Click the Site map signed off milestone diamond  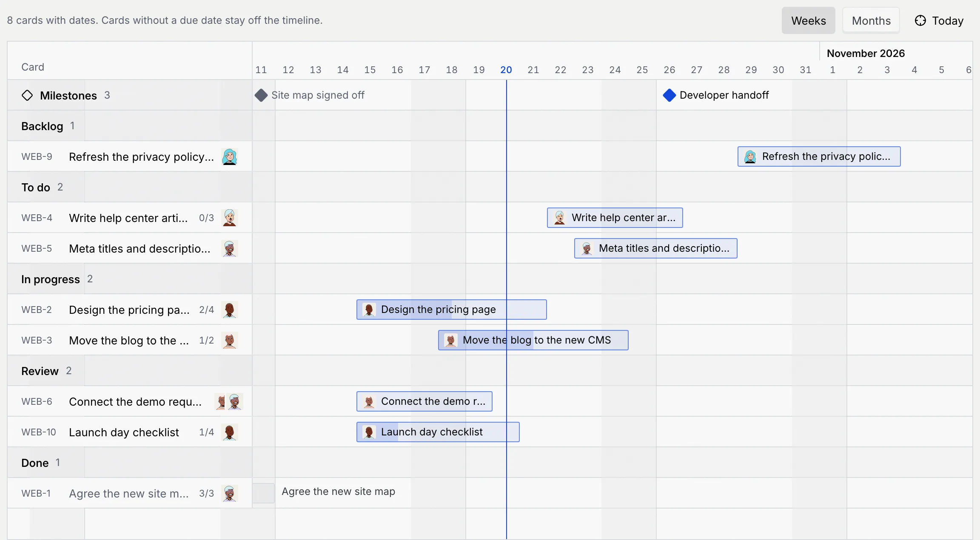261,95
